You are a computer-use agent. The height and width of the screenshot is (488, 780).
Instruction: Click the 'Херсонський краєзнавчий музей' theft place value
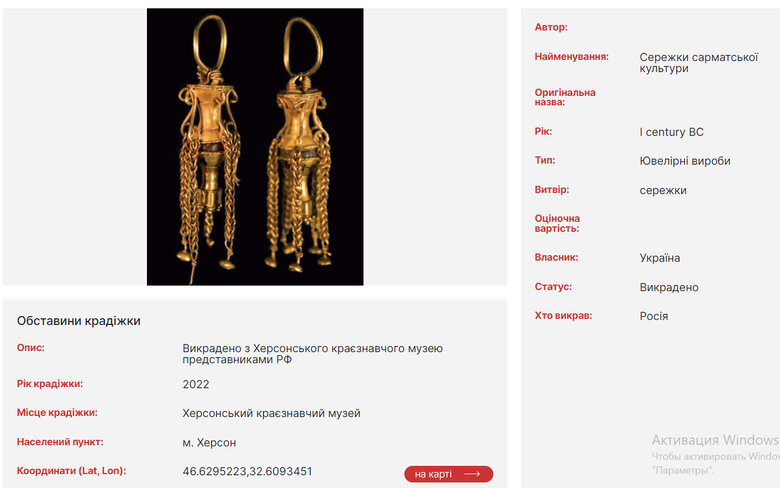(x=271, y=413)
